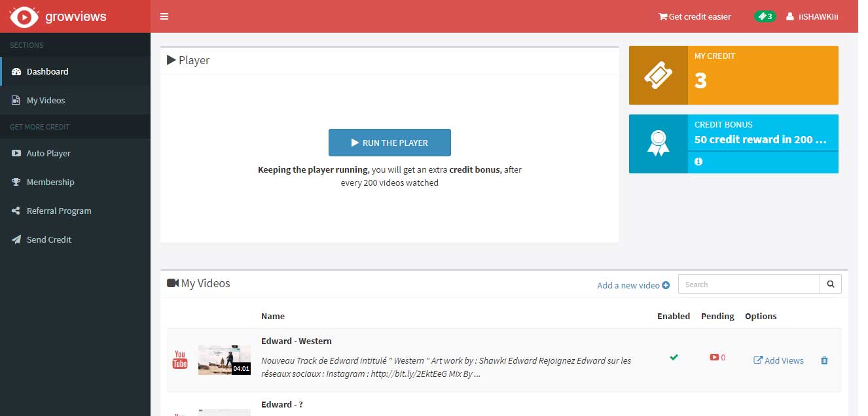
Task: Click the plus icon next to Add a new video
Action: click(x=666, y=285)
